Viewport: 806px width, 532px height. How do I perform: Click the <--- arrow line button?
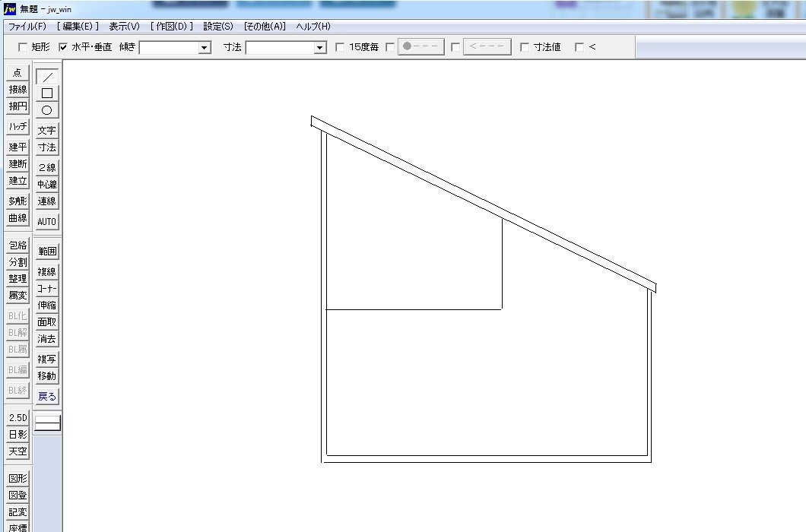pos(487,47)
